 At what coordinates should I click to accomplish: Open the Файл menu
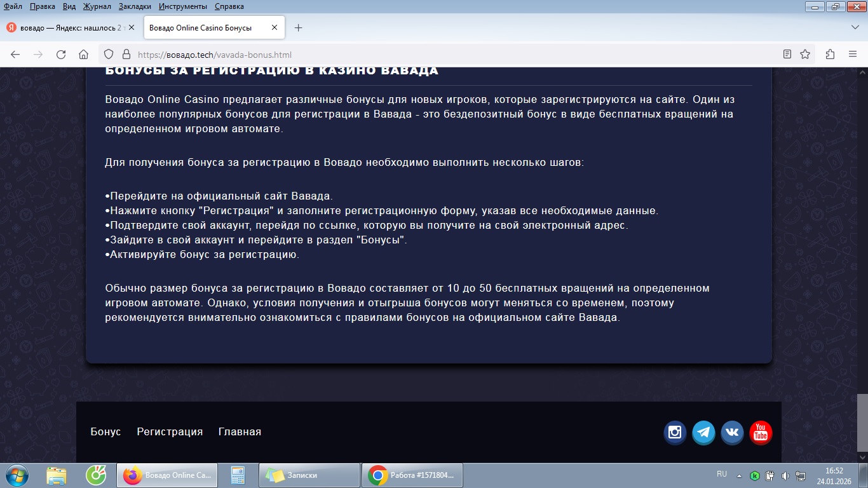[x=13, y=6]
